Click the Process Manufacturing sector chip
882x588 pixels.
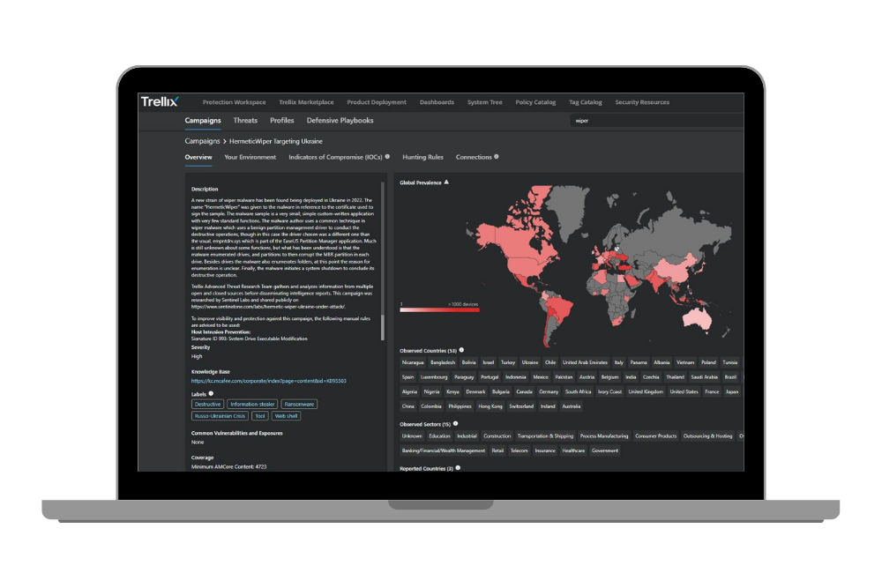tap(603, 436)
